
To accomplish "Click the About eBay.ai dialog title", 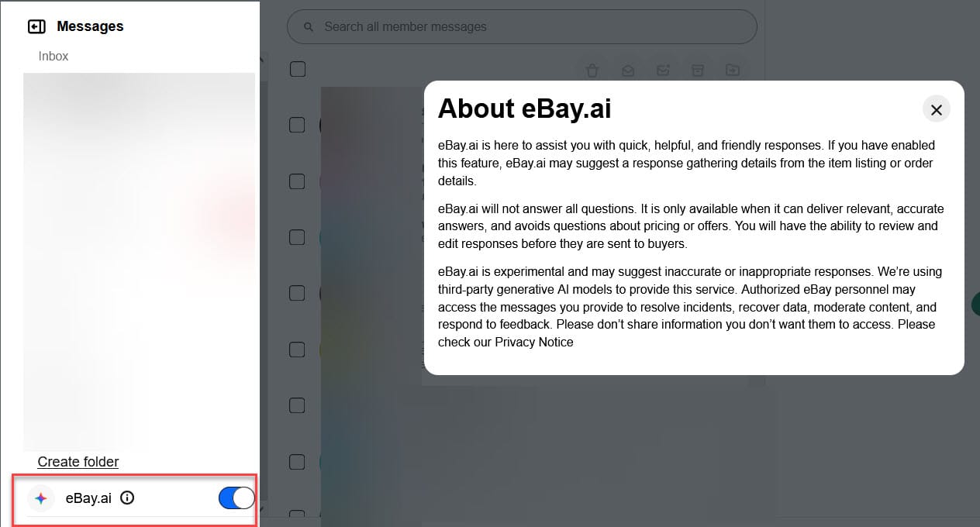I will (525, 108).
